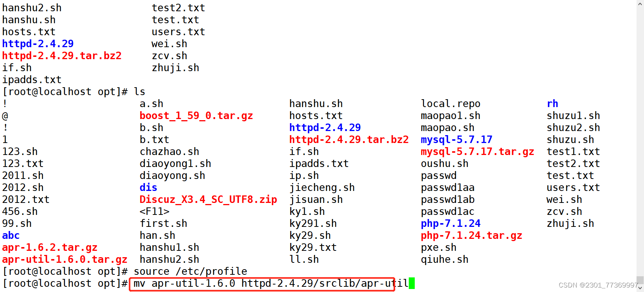Click '456.sh' file name
This screenshot has height=292, width=644.
point(20,212)
